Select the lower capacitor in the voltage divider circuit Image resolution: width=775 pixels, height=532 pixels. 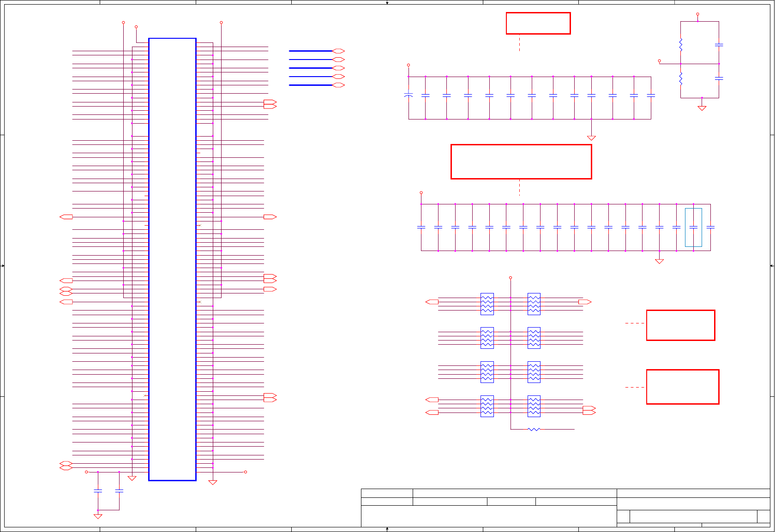[x=719, y=78]
